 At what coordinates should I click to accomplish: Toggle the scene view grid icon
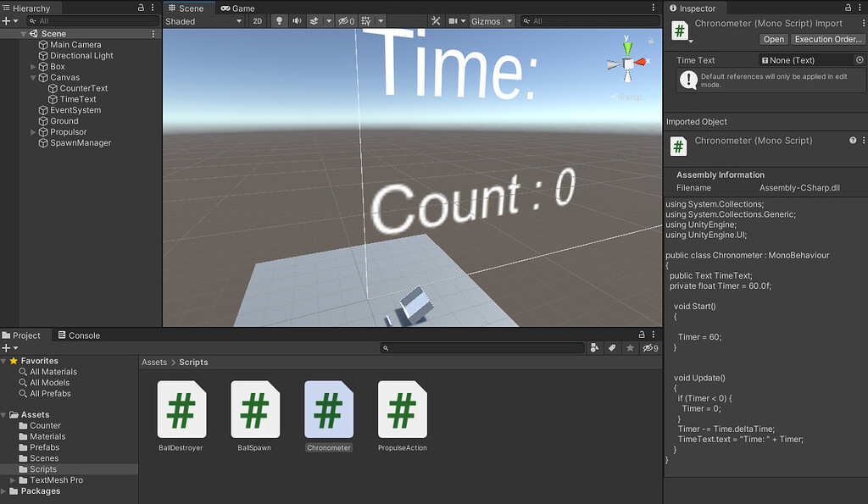point(366,21)
